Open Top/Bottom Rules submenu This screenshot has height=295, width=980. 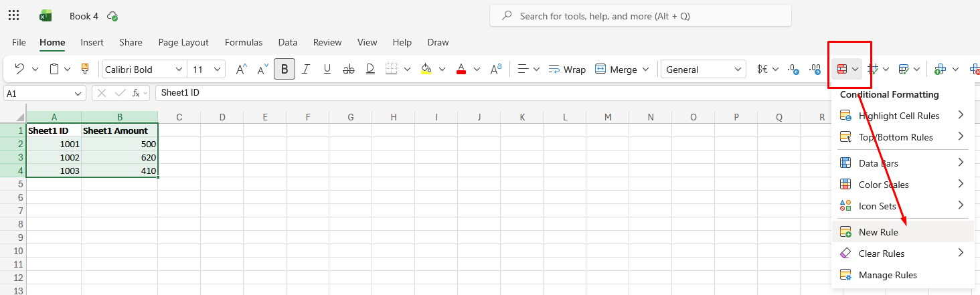(902, 137)
